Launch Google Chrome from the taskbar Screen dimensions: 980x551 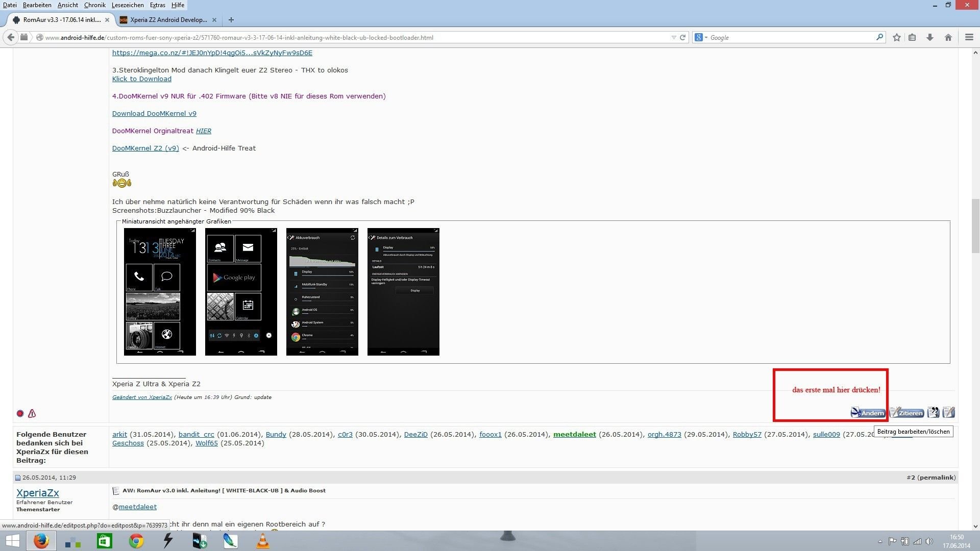pyautogui.click(x=136, y=541)
